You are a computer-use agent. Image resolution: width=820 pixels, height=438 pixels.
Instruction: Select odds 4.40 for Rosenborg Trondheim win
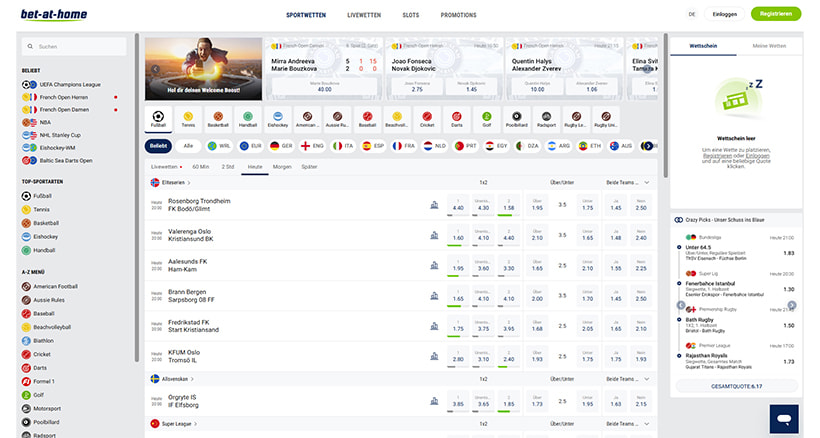[x=458, y=205]
